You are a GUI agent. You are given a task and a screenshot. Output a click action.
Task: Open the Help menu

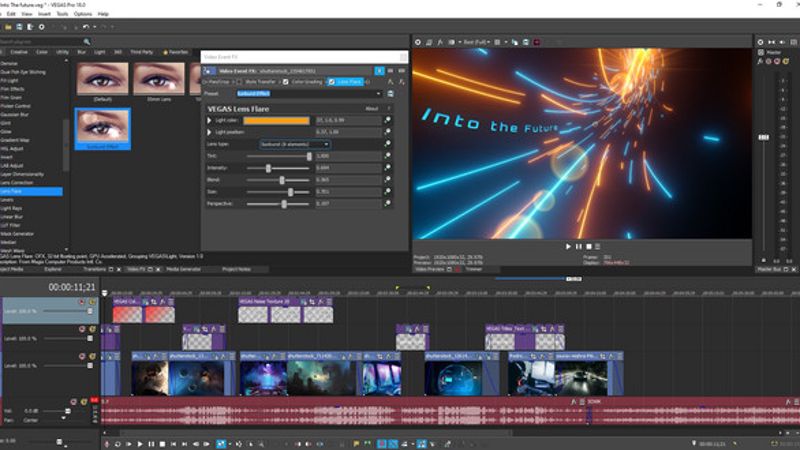[x=103, y=14]
